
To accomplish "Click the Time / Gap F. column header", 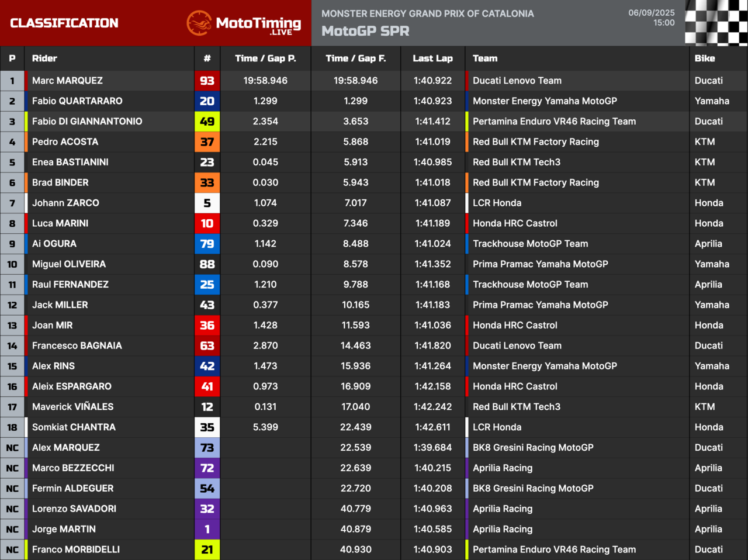I will tap(355, 58).
